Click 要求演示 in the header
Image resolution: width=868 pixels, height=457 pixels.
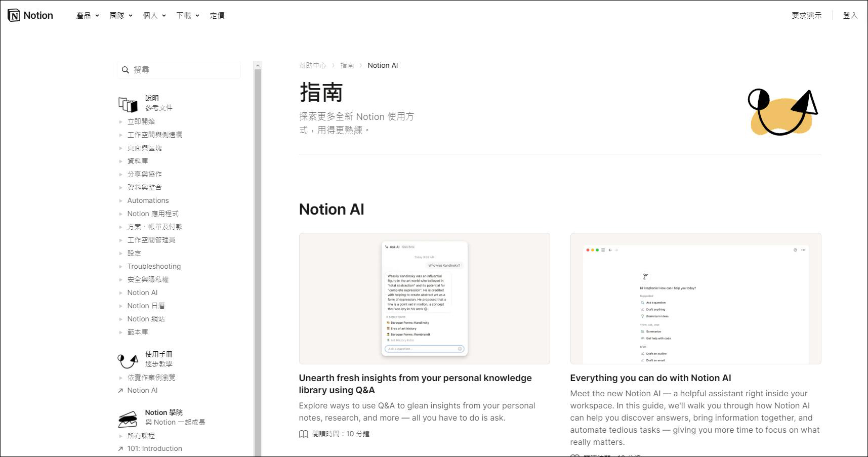[x=807, y=16]
